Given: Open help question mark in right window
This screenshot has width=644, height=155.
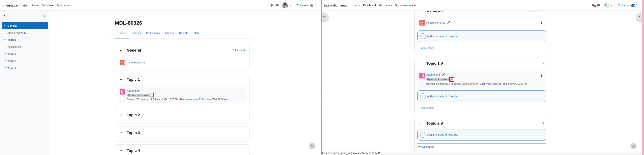Looking at the screenshot, I should (634, 146).
